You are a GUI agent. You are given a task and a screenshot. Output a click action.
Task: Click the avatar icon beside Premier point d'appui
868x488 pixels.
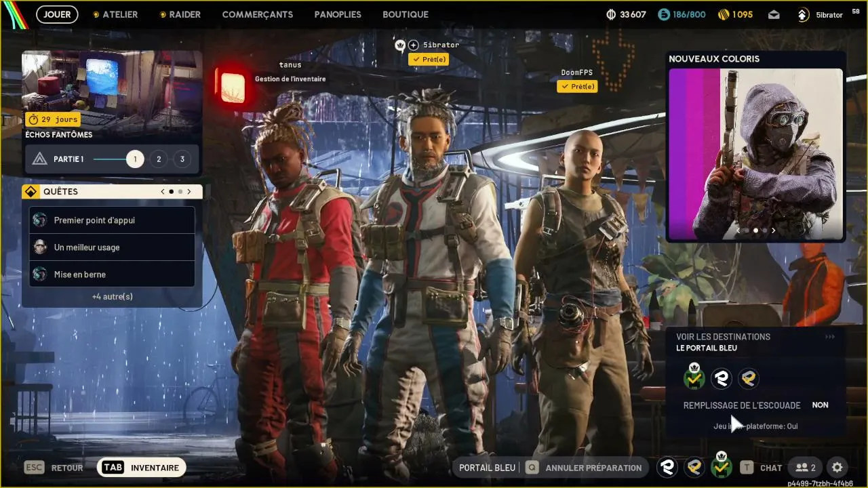(40, 220)
